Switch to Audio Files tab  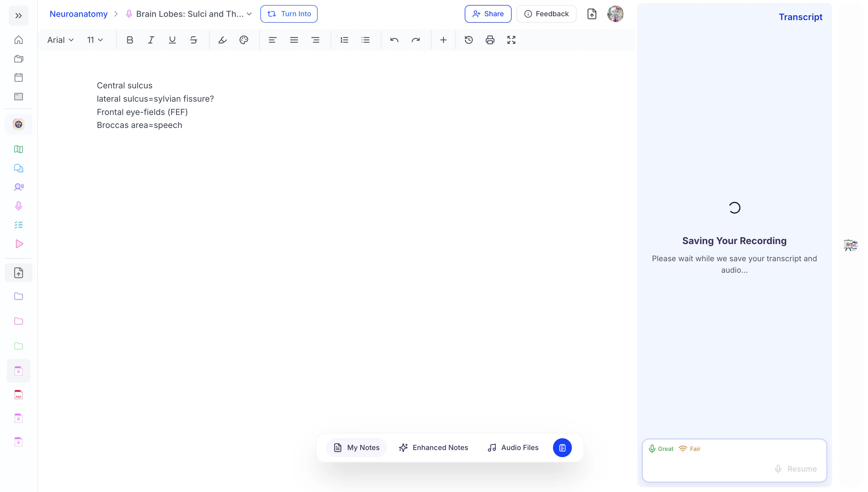(x=513, y=447)
